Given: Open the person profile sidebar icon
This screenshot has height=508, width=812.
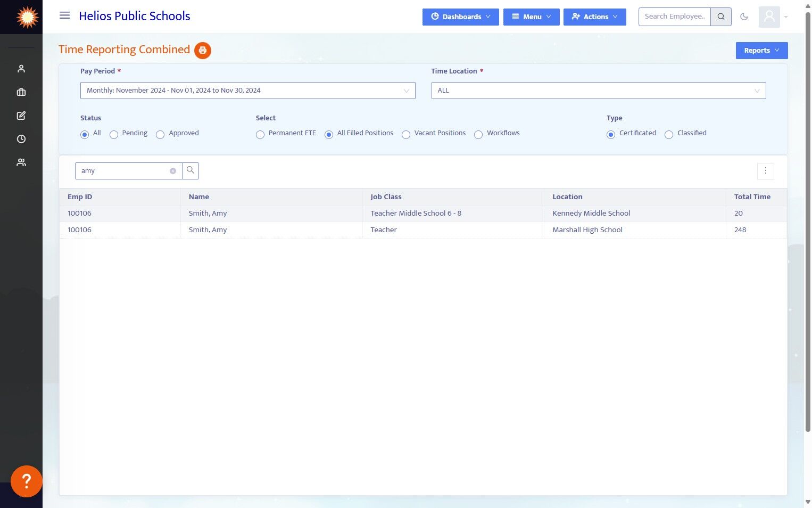Looking at the screenshot, I should 21,69.
